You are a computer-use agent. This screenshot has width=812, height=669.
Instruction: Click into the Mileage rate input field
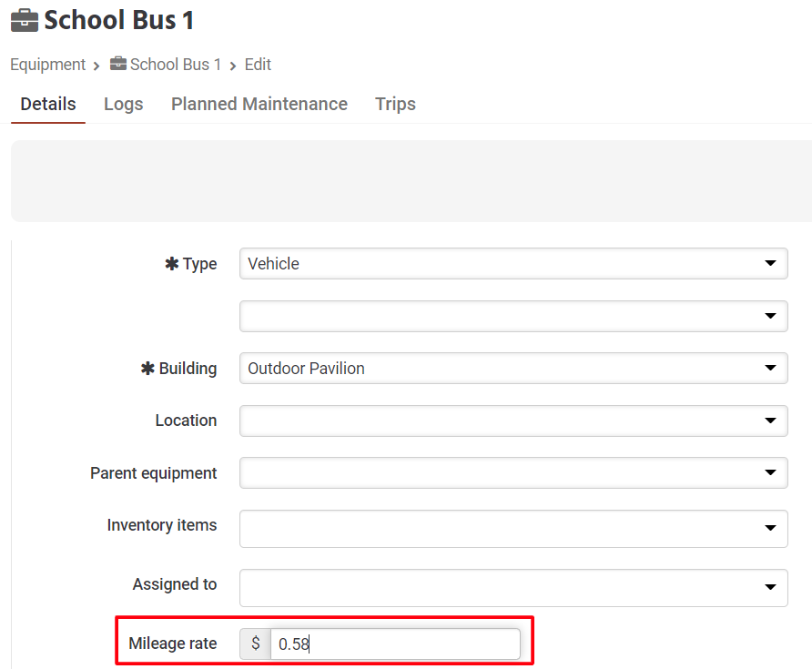coord(396,644)
